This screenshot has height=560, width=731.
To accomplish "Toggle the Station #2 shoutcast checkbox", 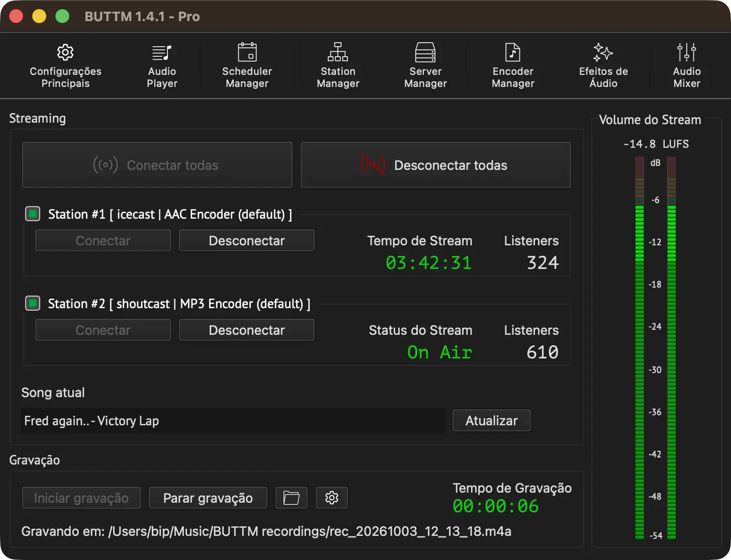I will pos(33,303).
